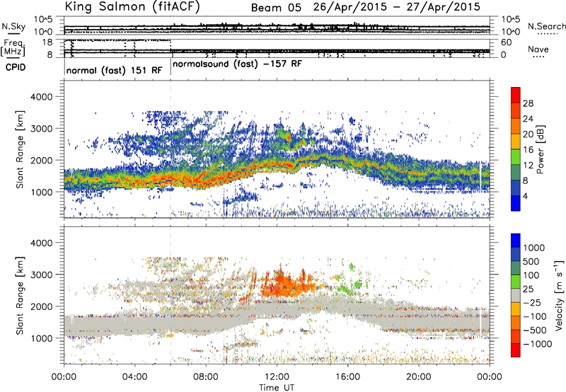Viewport: 566px width, 392px height.
Task: Click the '20:00' time axis label
Action: pos(419,377)
